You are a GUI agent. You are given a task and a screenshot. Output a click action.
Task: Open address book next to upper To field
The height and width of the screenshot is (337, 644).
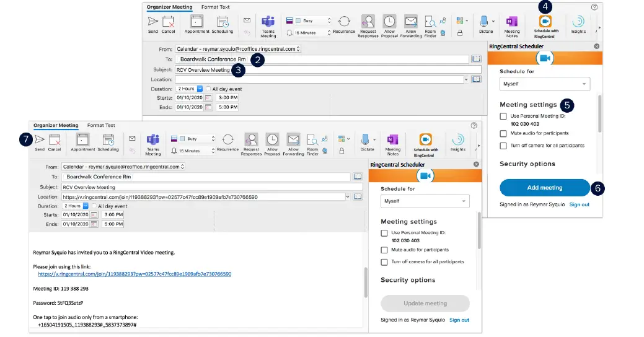click(x=476, y=59)
